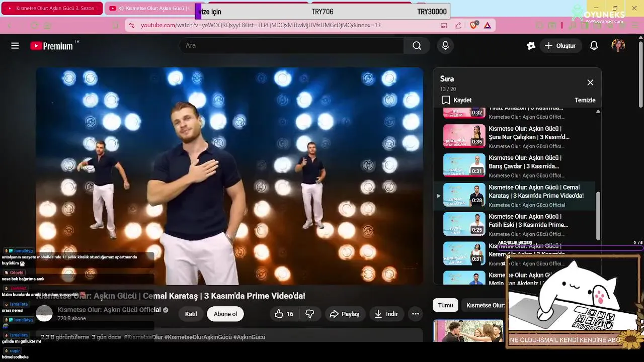Open the site info icon in address bar
This screenshot has width=644, height=362.
(131, 25)
